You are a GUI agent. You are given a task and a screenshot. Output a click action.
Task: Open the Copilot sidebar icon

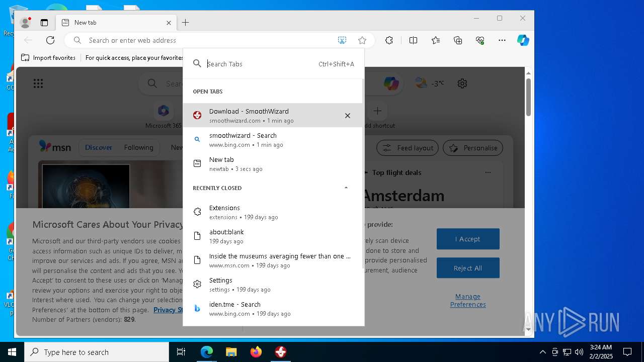click(x=523, y=40)
